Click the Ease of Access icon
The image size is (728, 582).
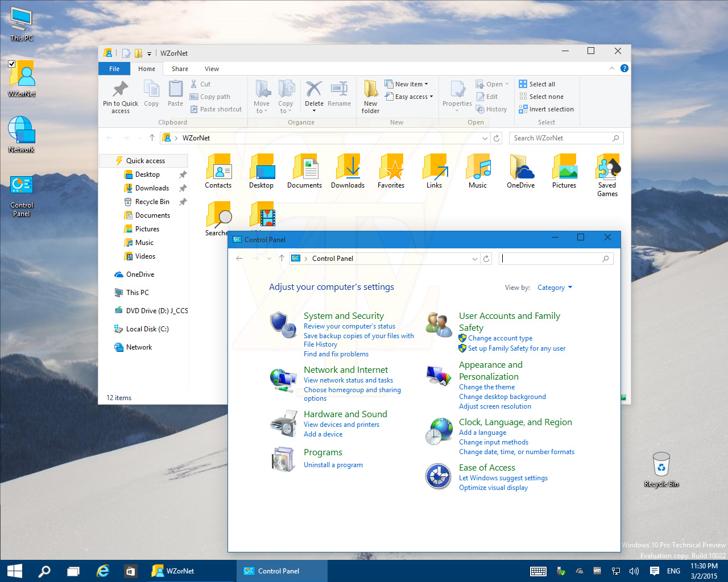point(439,476)
